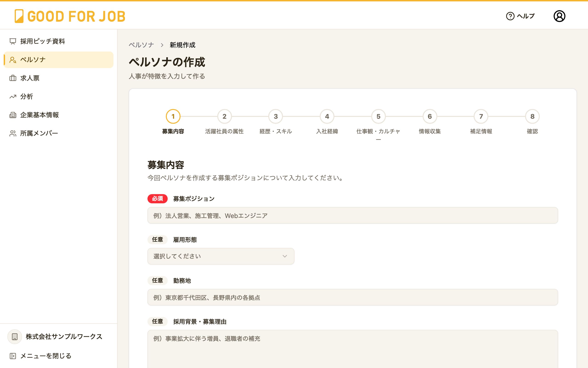Click the 分析 trend chart icon

[x=13, y=97]
